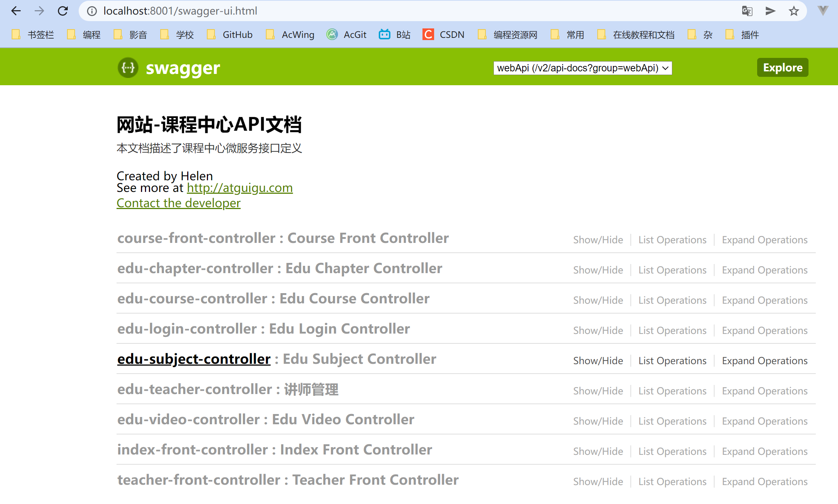Open the 学校 bookmark folder
This screenshot has height=504, width=838.
[177, 35]
